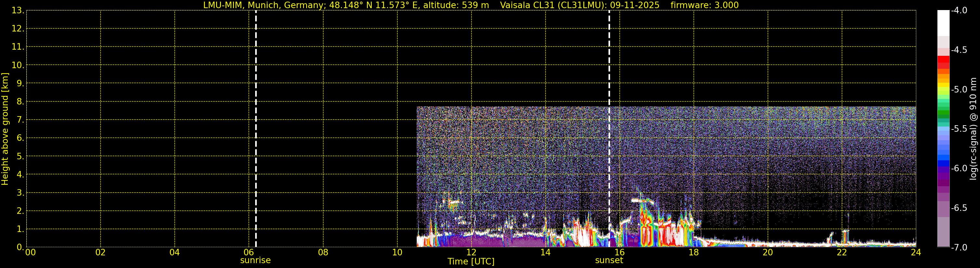Image resolution: width=980 pixels, height=268 pixels.
Task: Click the time tick label "14"
Action: pyautogui.click(x=545, y=252)
